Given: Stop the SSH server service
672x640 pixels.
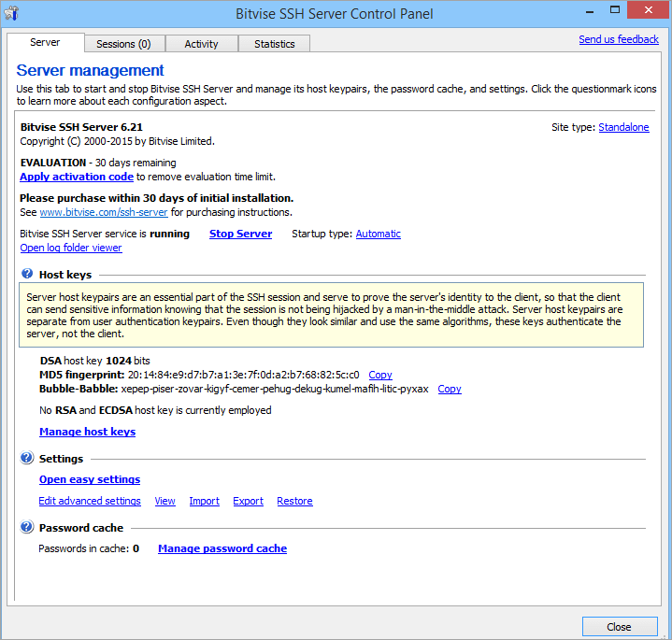Looking at the screenshot, I should click(240, 234).
